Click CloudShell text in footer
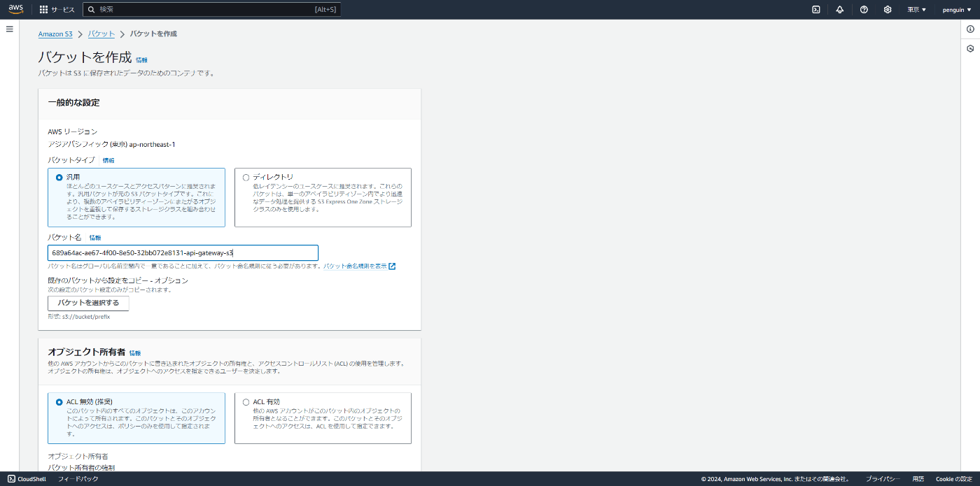Viewport: 980px width, 486px height. click(31, 479)
